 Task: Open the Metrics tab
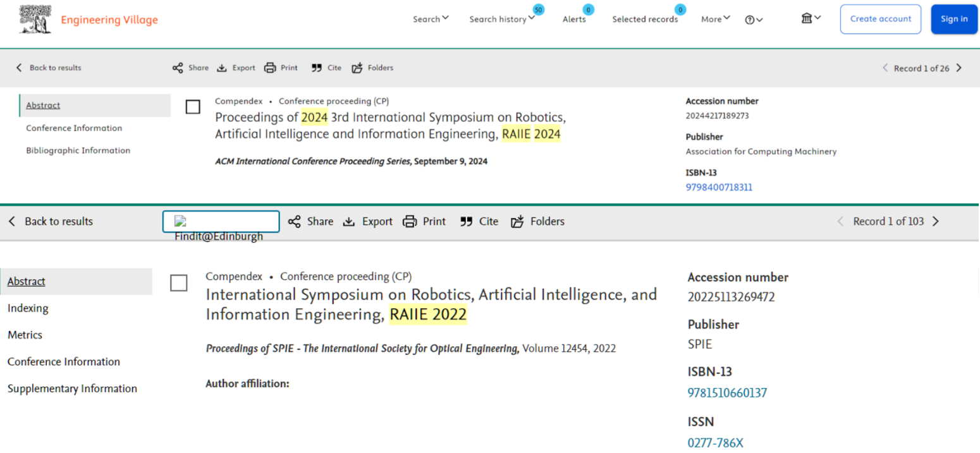25,335
